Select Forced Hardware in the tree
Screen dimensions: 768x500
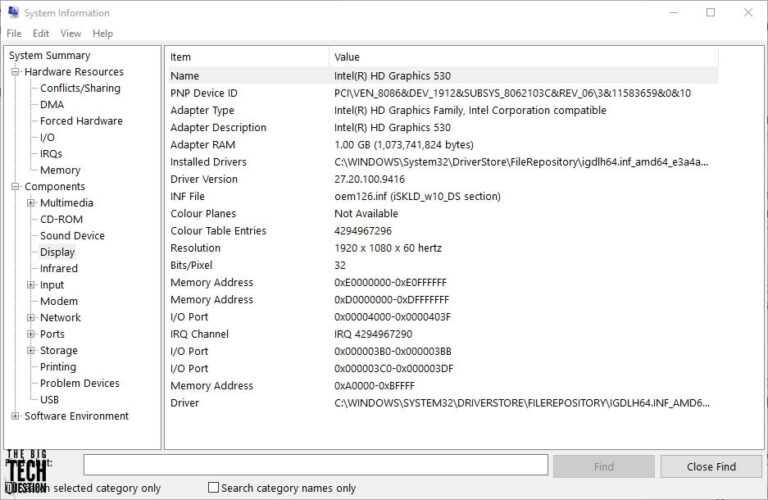(81, 121)
